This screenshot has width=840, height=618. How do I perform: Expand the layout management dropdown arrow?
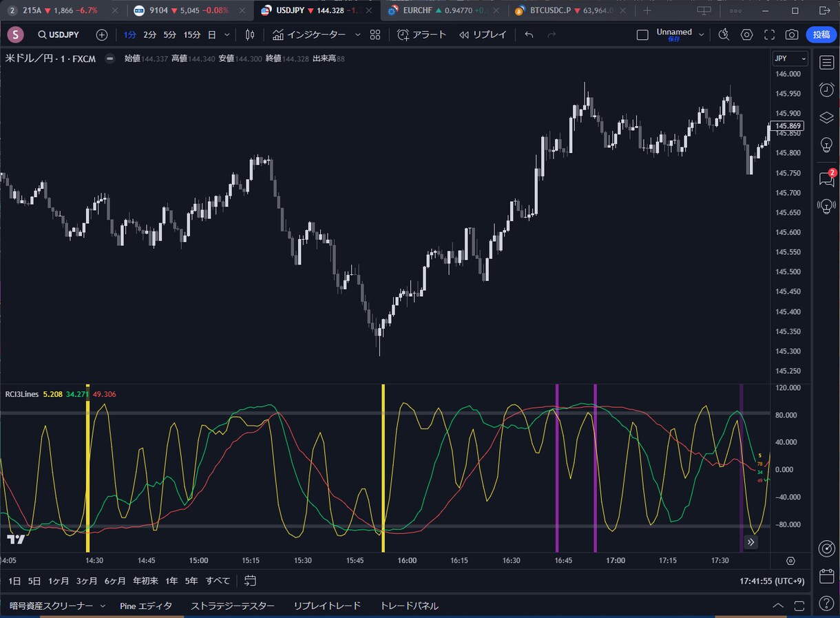tap(702, 35)
